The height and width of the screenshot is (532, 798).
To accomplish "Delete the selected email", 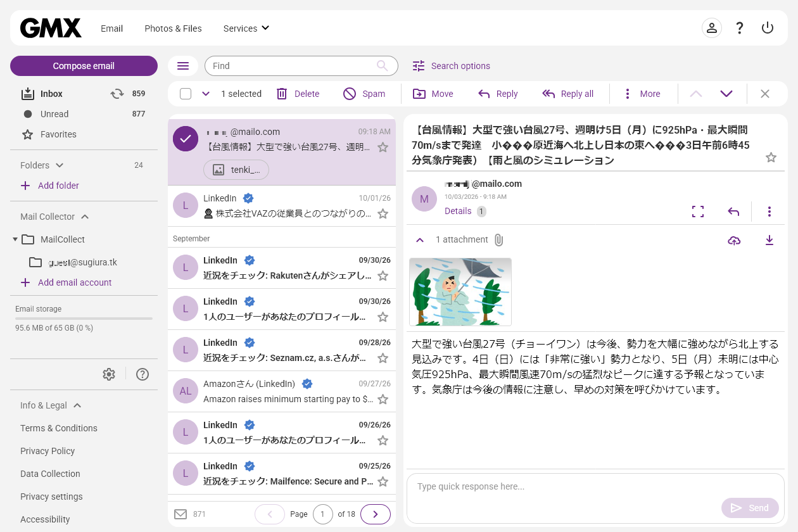I will pos(298,94).
